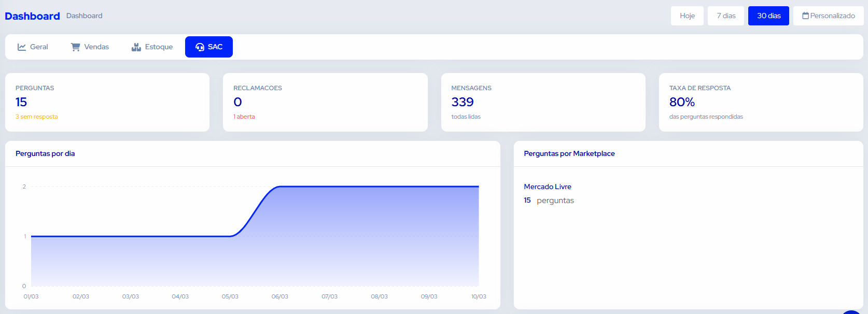Click the 'Perguntas por dia' heading
This screenshot has width=868, height=314.
(45, 153)
